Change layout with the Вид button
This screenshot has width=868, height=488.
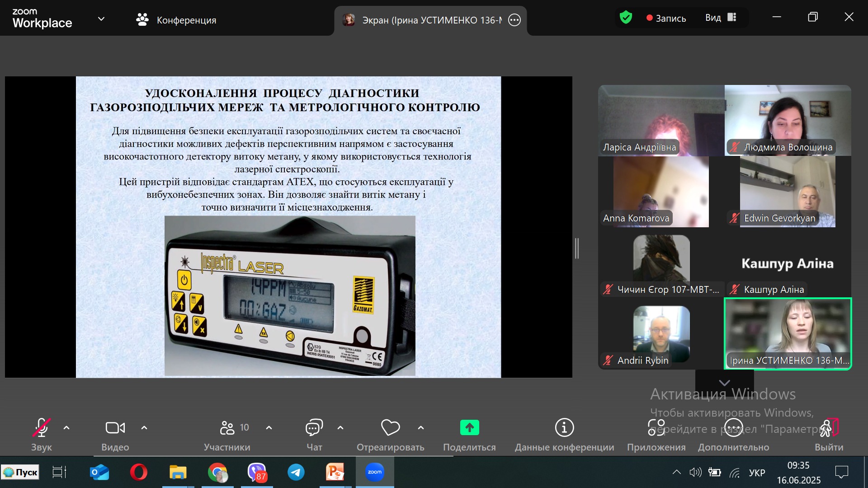point(721,18)
